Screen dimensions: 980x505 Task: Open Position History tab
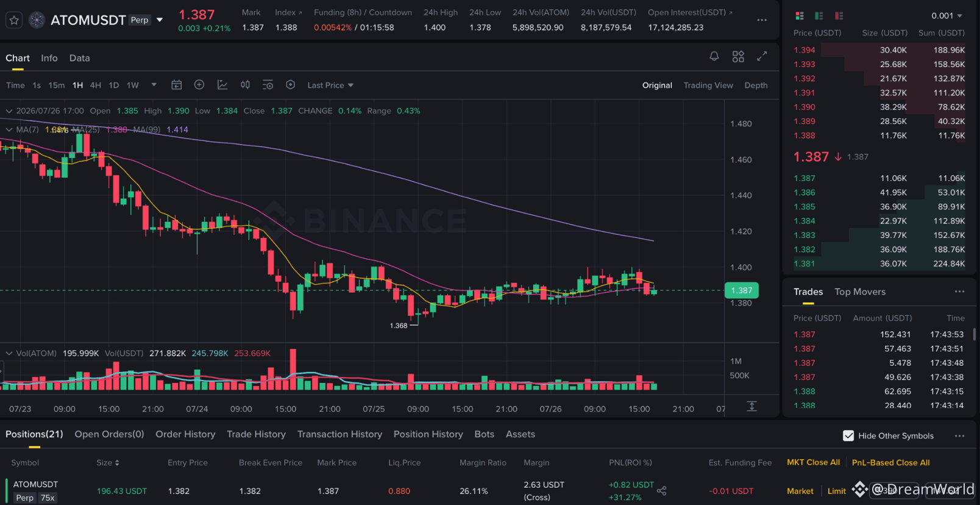click(x=428, y=434)
